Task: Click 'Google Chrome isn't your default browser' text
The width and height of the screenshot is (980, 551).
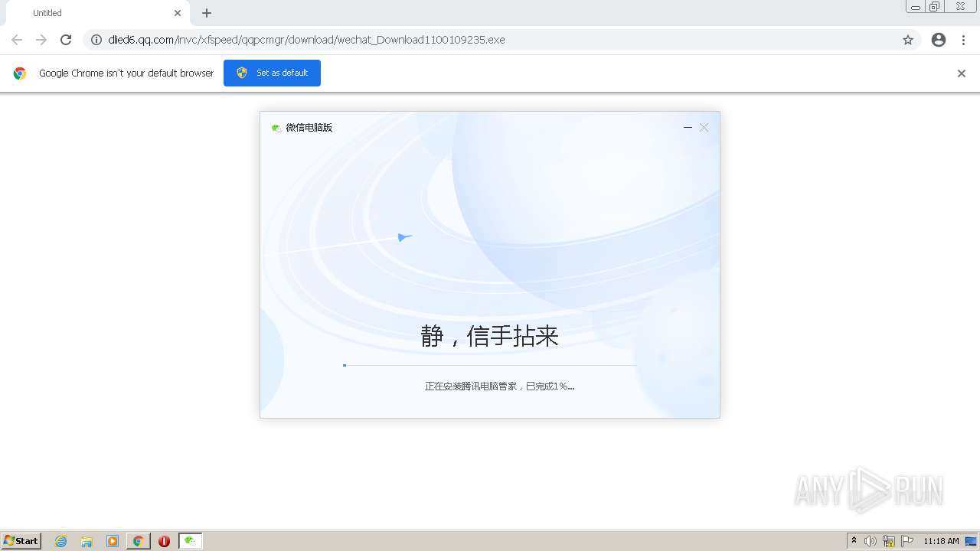Action: coord(126,73)
